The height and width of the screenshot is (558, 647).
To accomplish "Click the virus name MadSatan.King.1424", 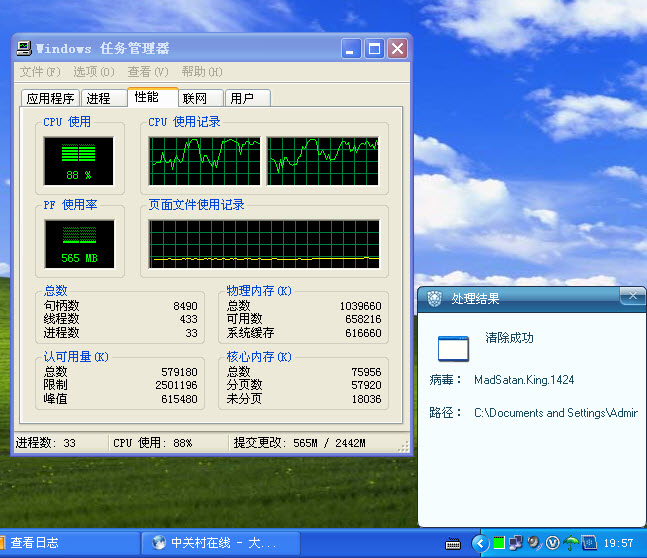I will click(x=524, y=380).
